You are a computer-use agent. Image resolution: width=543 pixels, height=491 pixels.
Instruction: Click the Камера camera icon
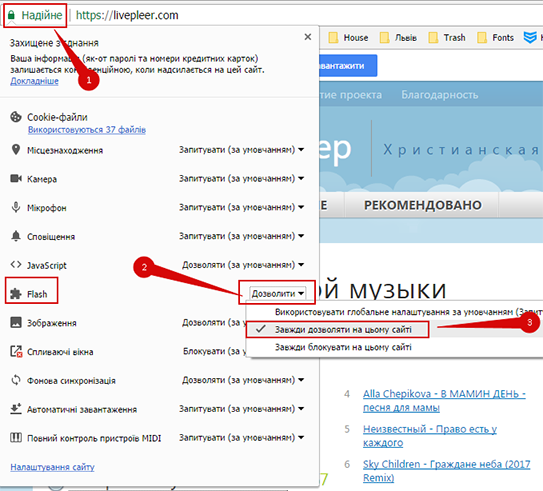click(x=16, y=178)
